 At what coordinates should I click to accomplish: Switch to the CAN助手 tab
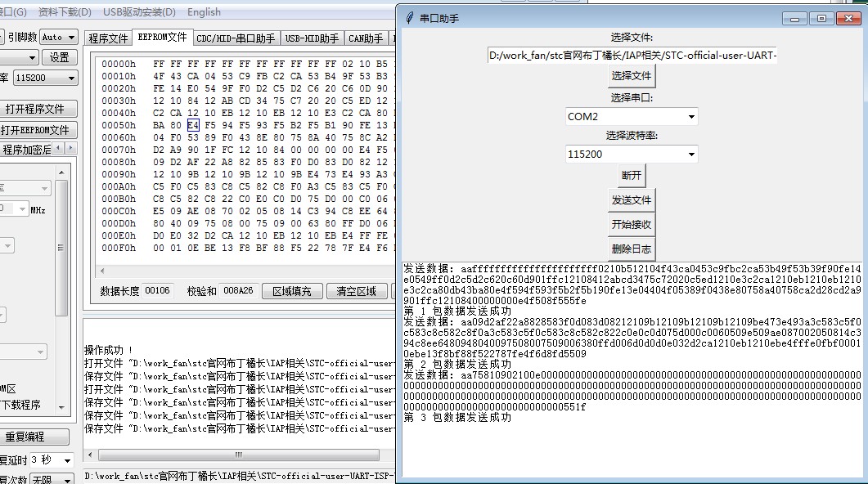pyautogui.click(x=366, y=38)
